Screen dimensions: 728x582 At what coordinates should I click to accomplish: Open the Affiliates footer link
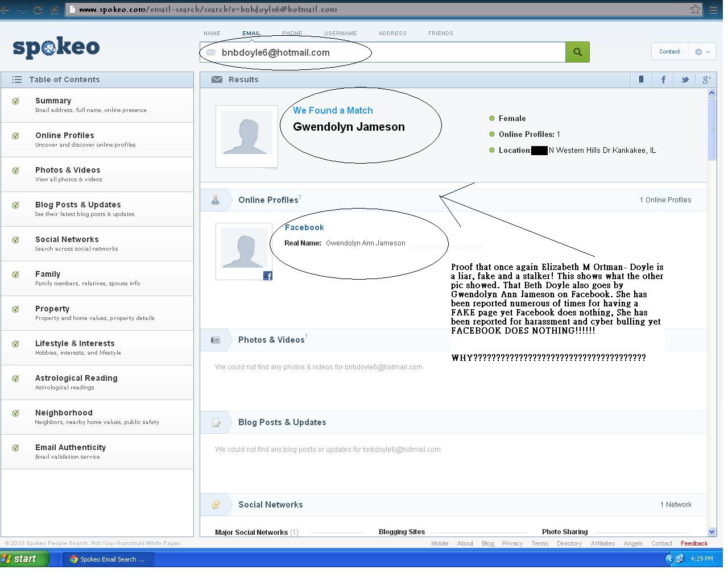tap(603, 543)
